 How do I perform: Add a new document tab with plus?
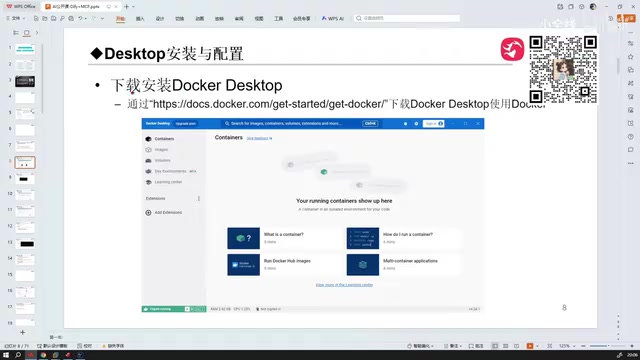pyautogui.click(x=127, y=7)
